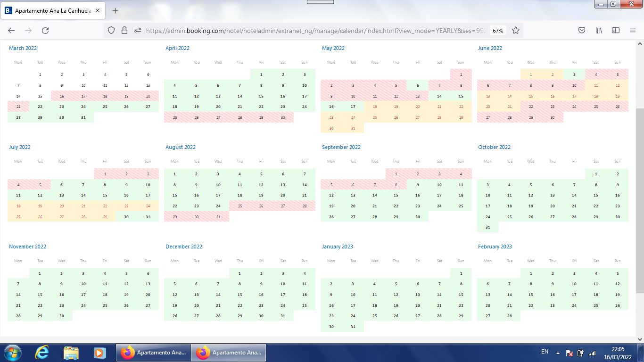
Task: Open the March 2022 month link
Action: [23, 48]
